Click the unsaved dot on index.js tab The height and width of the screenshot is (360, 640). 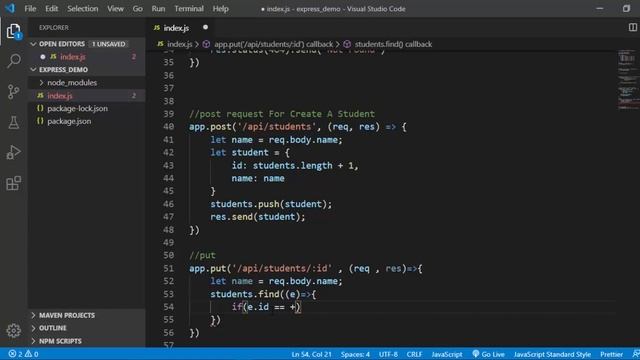tap(205, 27)
